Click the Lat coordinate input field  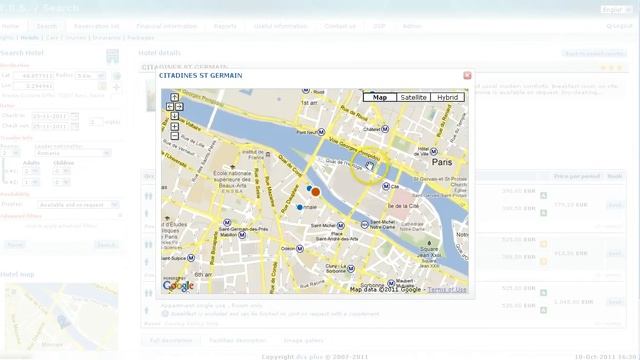pos(33,76)
